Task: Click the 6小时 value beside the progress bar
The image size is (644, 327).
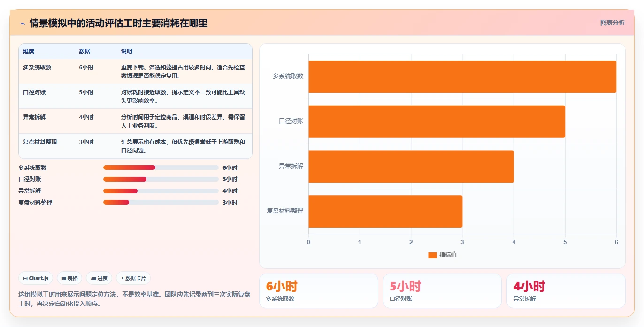Action: coord(230,168)
